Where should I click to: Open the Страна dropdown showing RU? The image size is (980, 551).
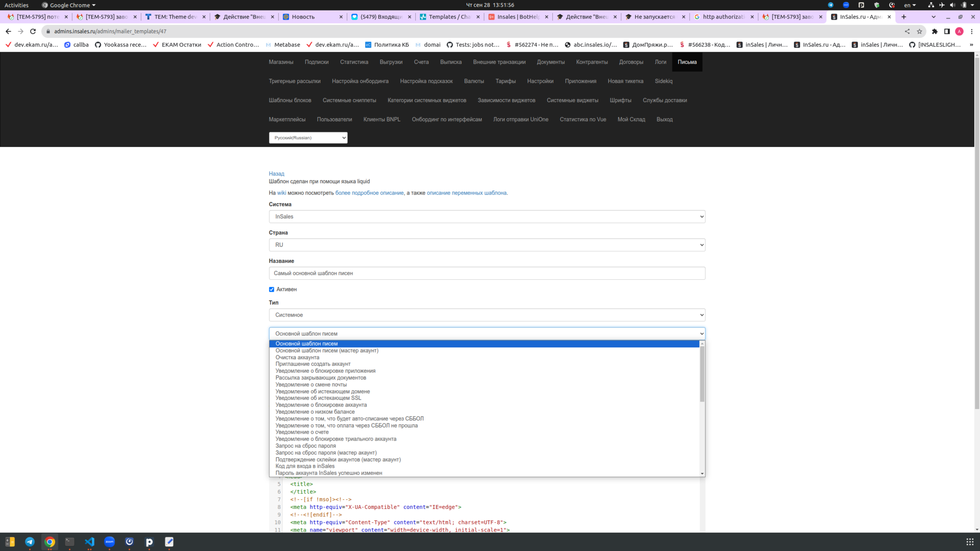tap(487, 245)
